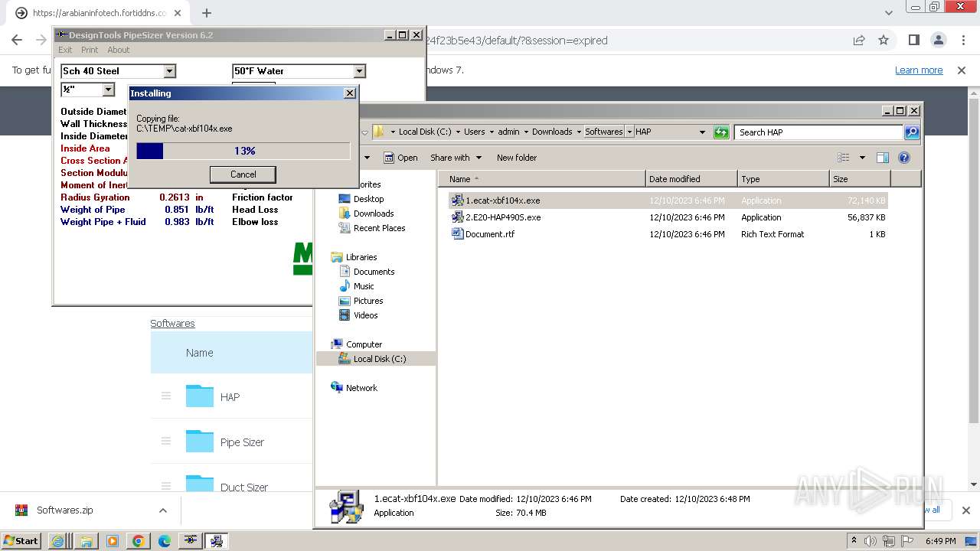
Task: Close the Installing dialog
Action: [x=350, y=93]
